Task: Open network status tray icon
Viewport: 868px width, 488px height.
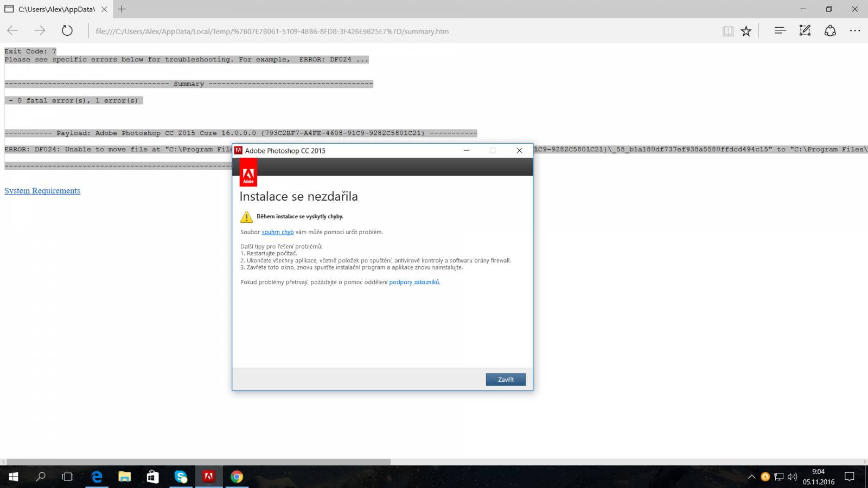Action: (778, 477)
